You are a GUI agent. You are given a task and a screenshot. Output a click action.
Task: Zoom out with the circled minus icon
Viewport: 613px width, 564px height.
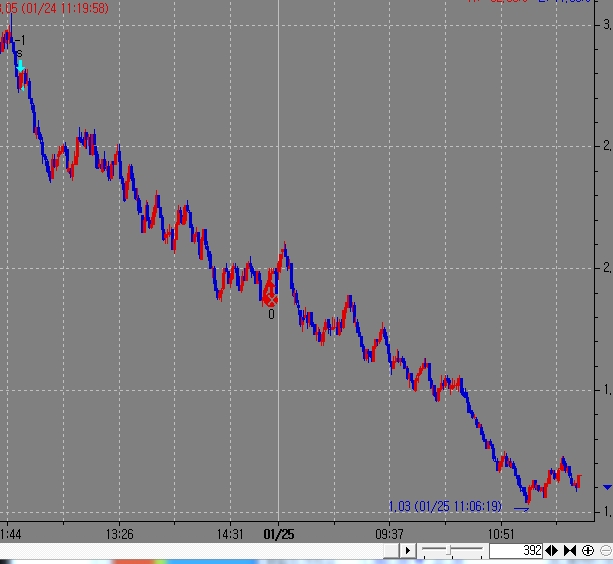(x=605, y=551)
